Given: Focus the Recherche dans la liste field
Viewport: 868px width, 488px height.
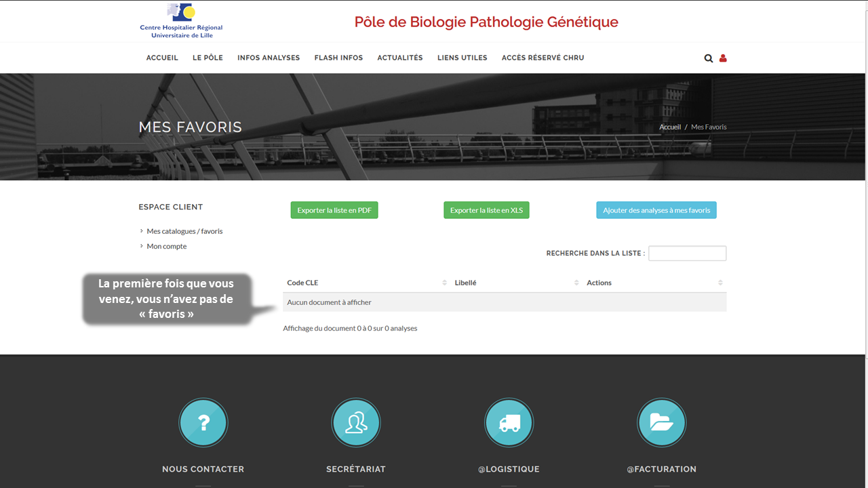Looking at the screenshot, I should point(687,253).
